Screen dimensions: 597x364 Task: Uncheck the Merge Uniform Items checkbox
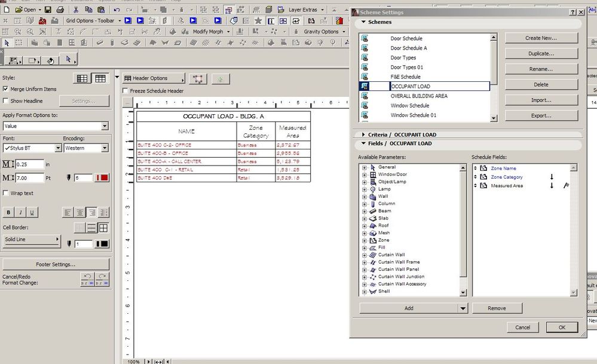click(6, 89)
